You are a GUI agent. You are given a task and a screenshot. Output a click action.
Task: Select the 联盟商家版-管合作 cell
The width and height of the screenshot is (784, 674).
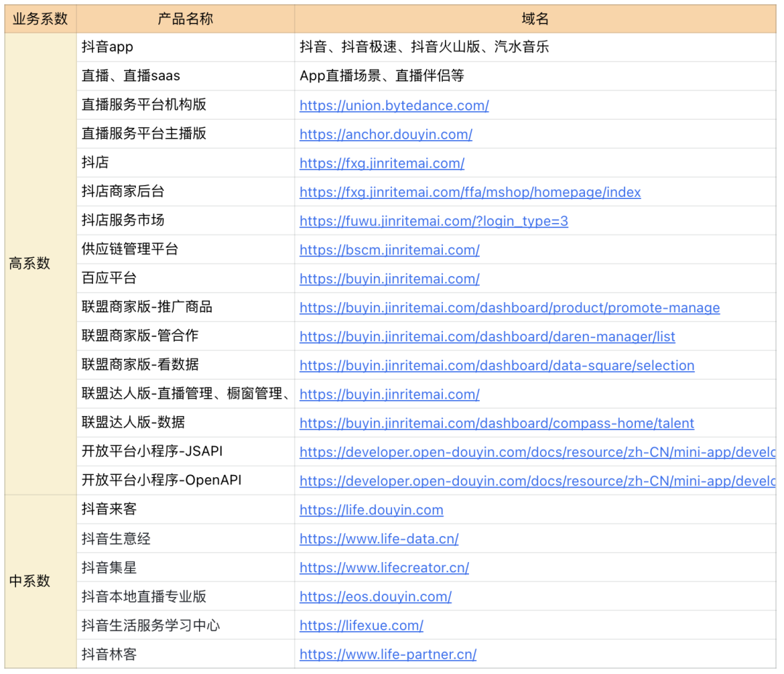click(186, 336)
